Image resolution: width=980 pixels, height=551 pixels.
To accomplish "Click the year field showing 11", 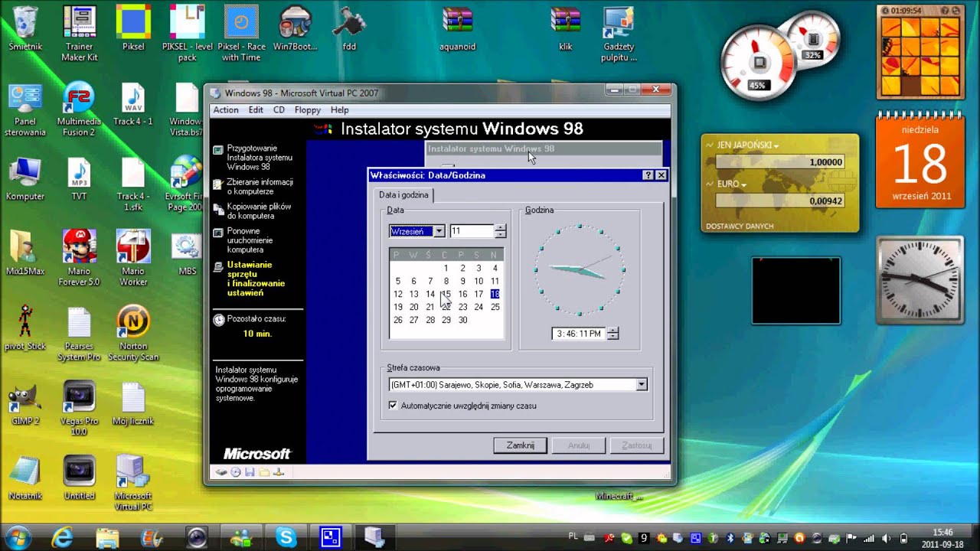I will 472,231.
